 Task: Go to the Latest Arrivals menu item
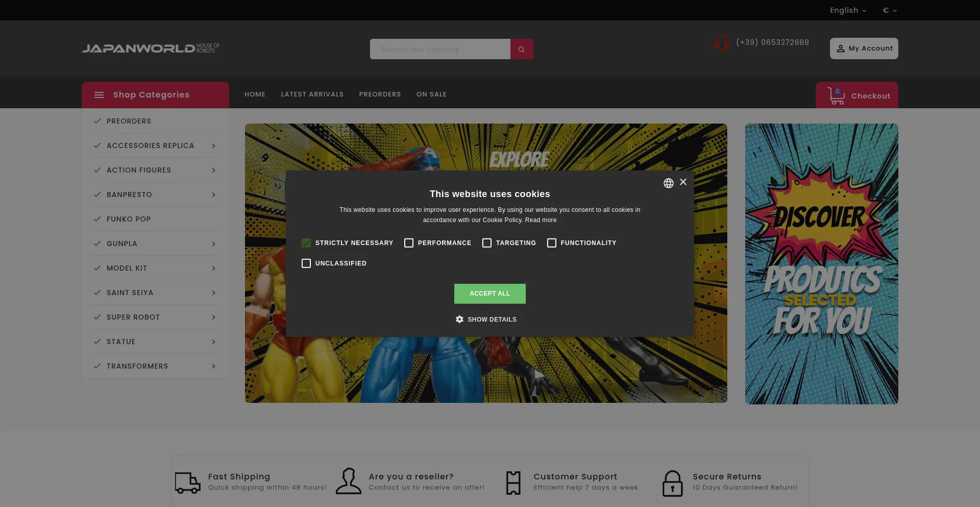pos(312,94)
